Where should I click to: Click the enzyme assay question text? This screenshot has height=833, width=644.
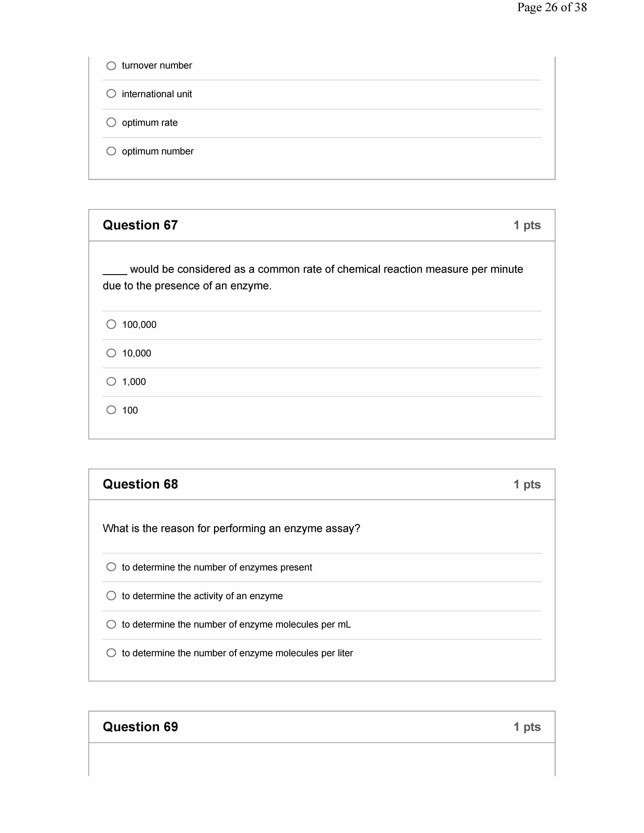point(231,529)
